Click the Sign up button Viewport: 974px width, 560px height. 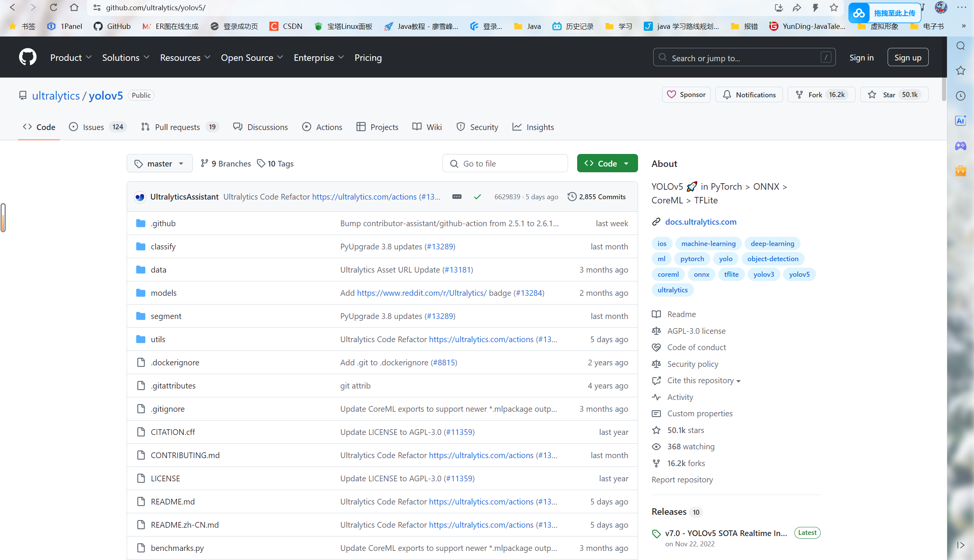(x=907, y=57)
